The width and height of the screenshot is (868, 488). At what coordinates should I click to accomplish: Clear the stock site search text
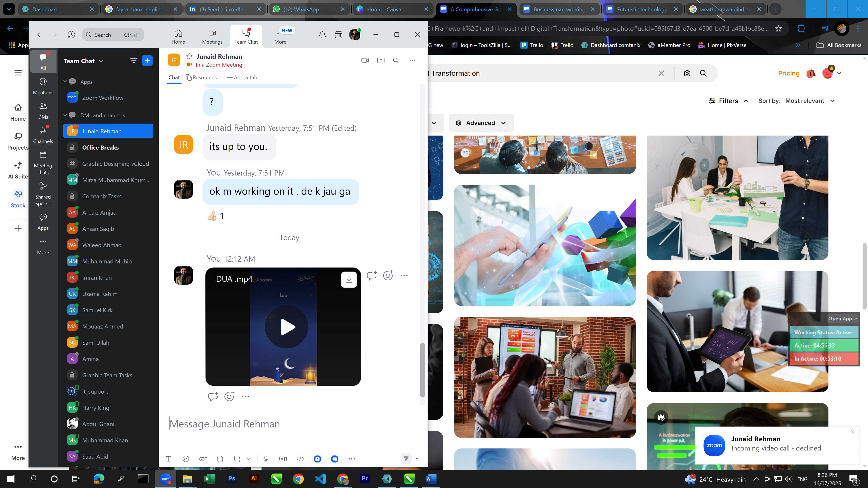pyautogui.click(x=661, y=73)
